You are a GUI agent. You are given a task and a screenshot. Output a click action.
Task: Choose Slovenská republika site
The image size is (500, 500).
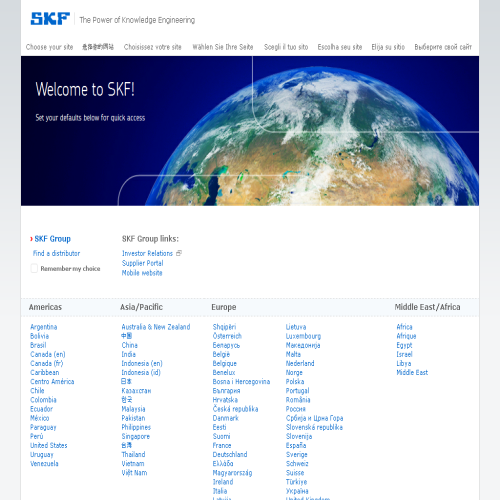point(314,427)
